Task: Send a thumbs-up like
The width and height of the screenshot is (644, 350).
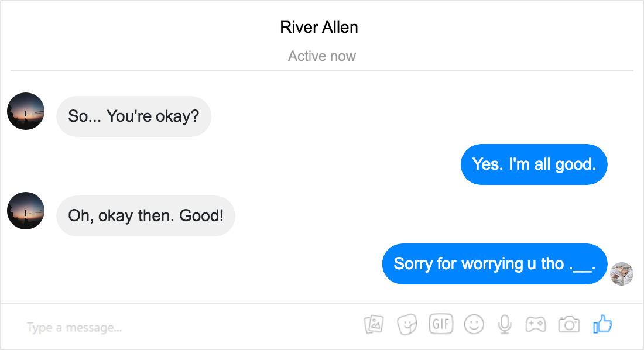Action: [x=602, y=324]
